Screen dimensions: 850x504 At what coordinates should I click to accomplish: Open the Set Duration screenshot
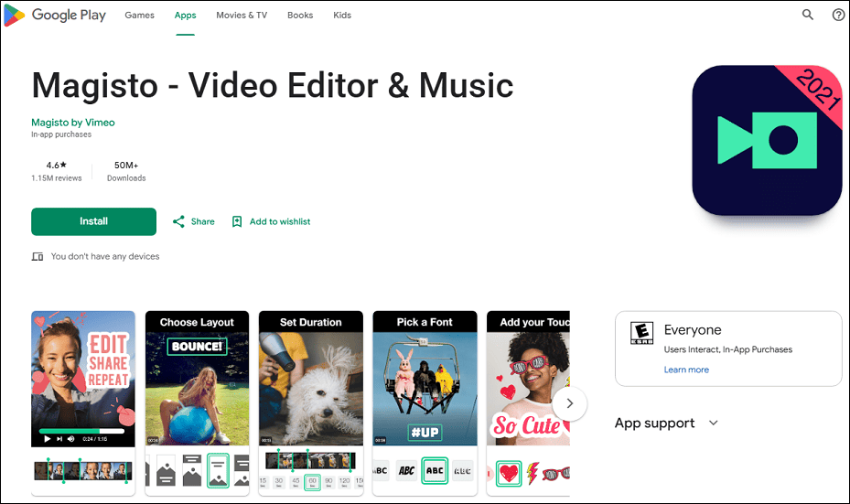[311, 403]
